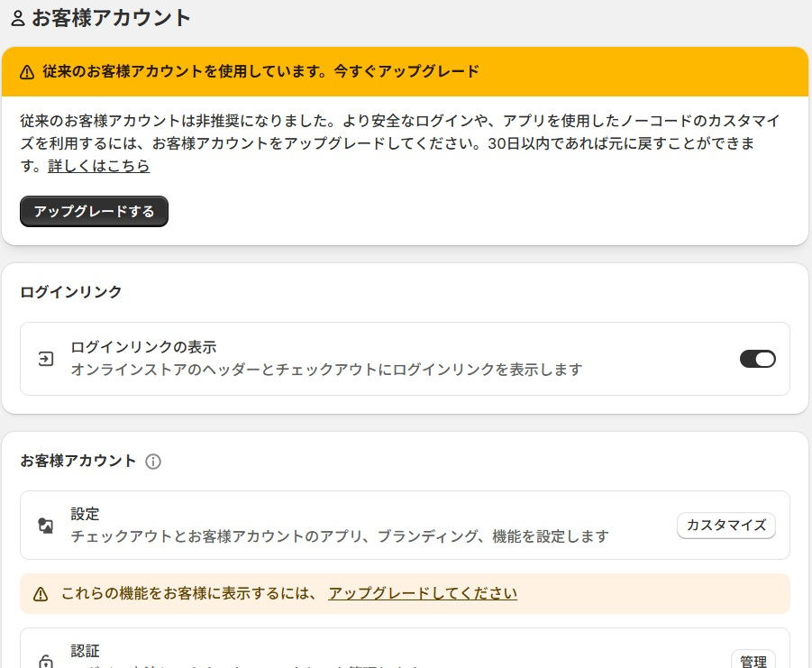Click the yellow banner headline about 従来のお客様アカウント
Image resolution: width=812 pixels, height=668 pixels.
[260, 71]
